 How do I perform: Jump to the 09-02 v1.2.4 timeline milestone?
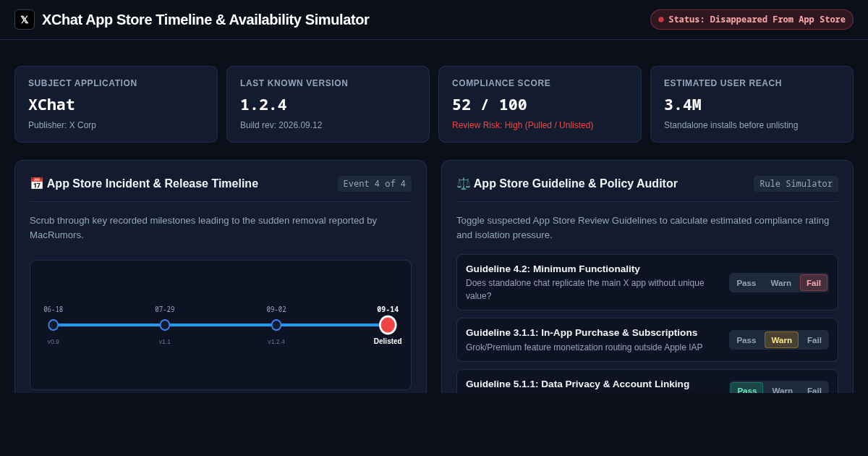pyautogui.click(x=276, y=325)
